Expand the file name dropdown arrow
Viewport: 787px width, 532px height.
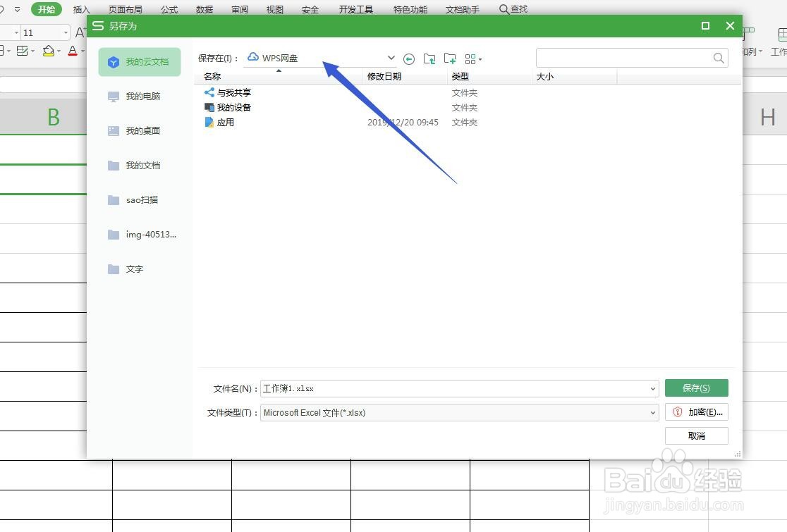click(653, 388)
